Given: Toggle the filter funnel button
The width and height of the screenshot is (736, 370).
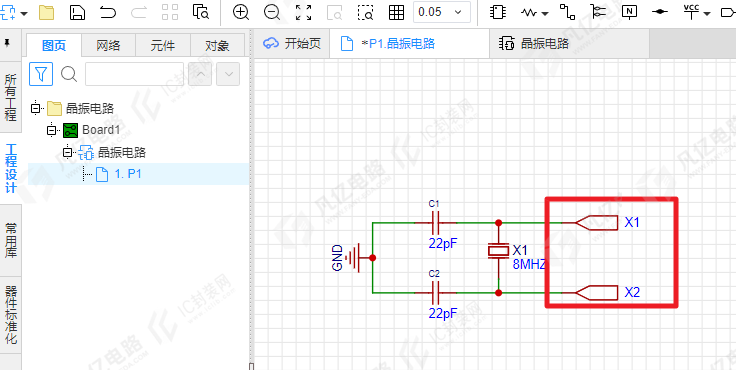Looking at the screenshot, I should point(41,74).
